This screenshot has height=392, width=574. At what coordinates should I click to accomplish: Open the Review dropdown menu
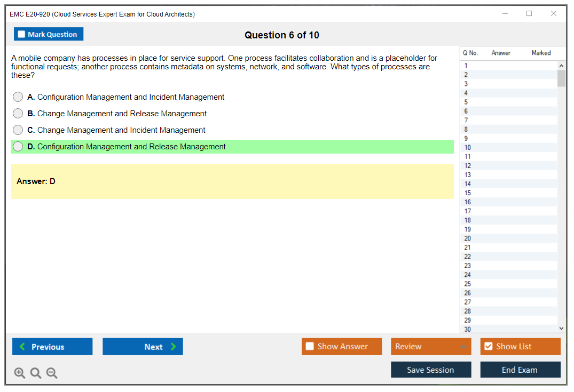pyautogui.click(x=430, y=347)
